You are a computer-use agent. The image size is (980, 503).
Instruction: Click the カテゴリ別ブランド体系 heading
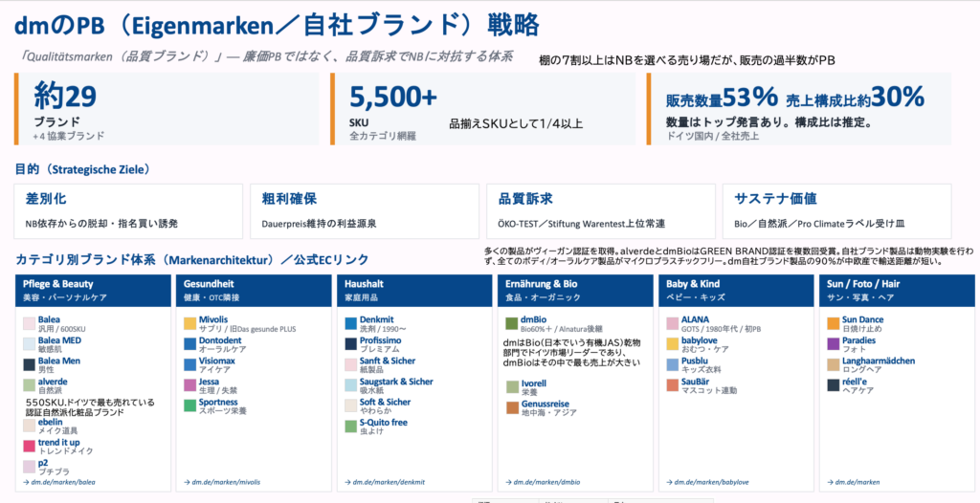pos(191,259)
